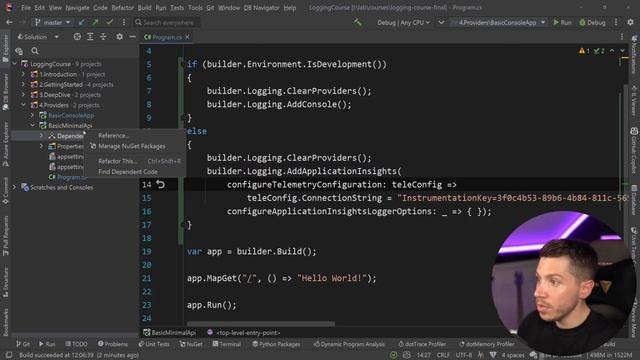Viewport: 640px width, 360px height.
Task: Collapse the LoggingCourse solution node
Action: point(15,64)
